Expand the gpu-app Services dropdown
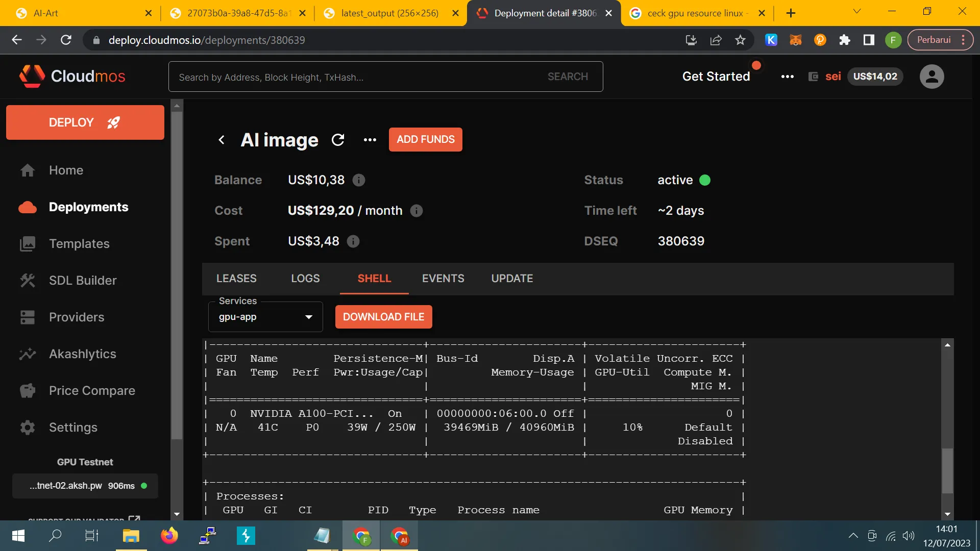The image size is (980, 551). pyautogui.click(x=265, y=317)
